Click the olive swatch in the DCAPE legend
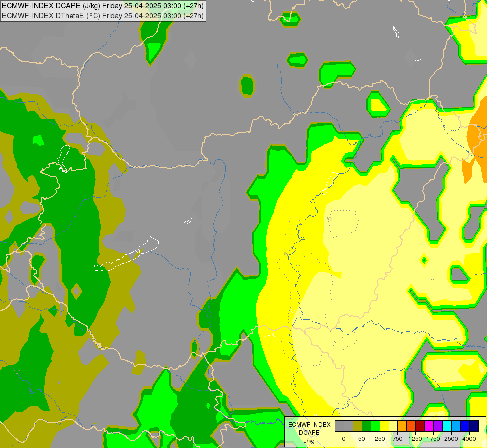 coord(358,426)
